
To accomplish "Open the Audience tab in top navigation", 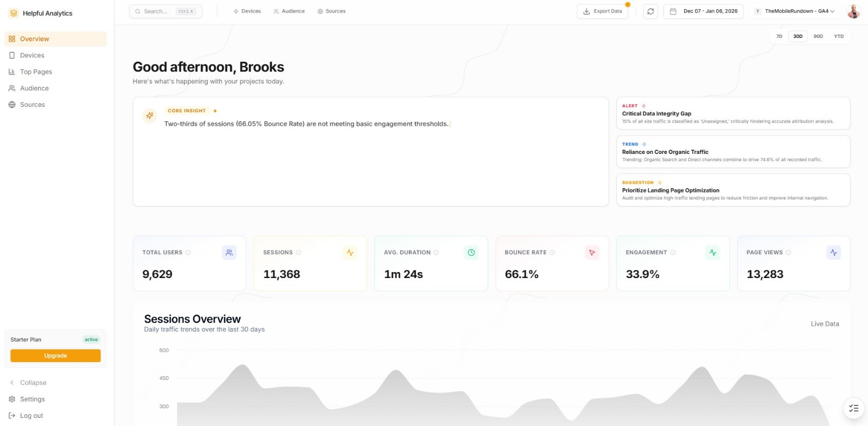I will [289, 11].
